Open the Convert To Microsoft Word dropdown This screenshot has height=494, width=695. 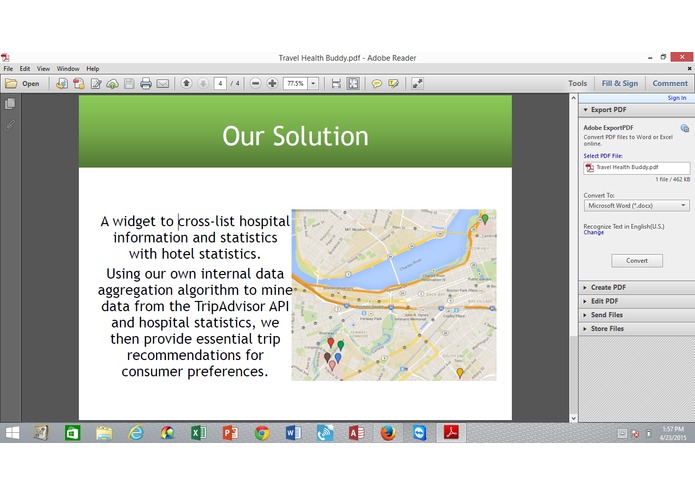point(636,206)
